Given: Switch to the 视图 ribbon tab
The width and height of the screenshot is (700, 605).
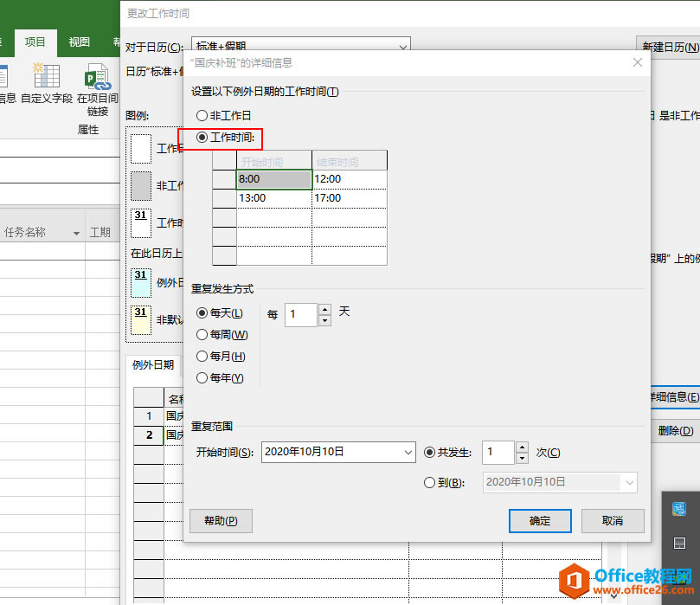Looking at the screenshot, I should (79, 42).
